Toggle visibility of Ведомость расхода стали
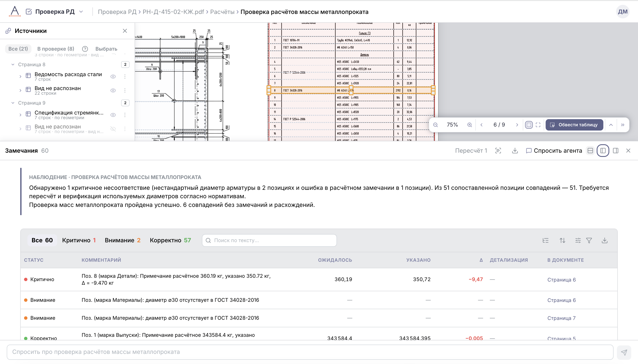 click(113, 77)
